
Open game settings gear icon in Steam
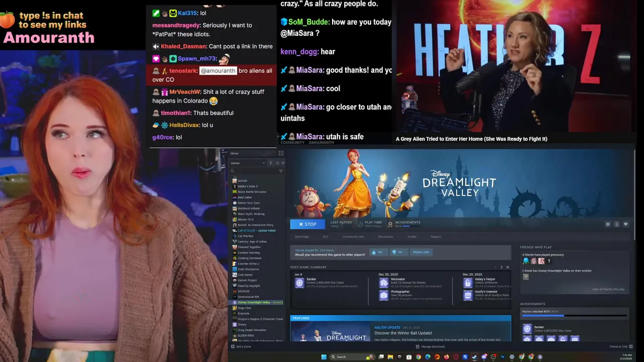608,224
